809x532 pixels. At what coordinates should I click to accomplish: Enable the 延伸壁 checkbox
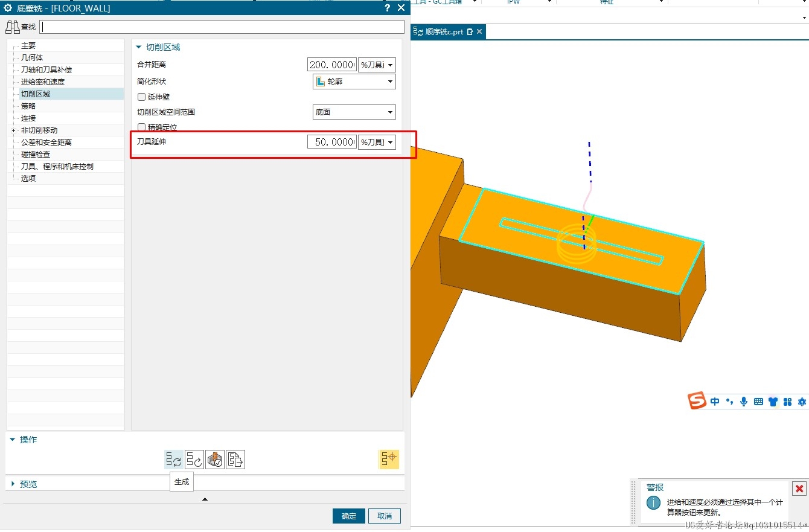(x=142, y=97)
